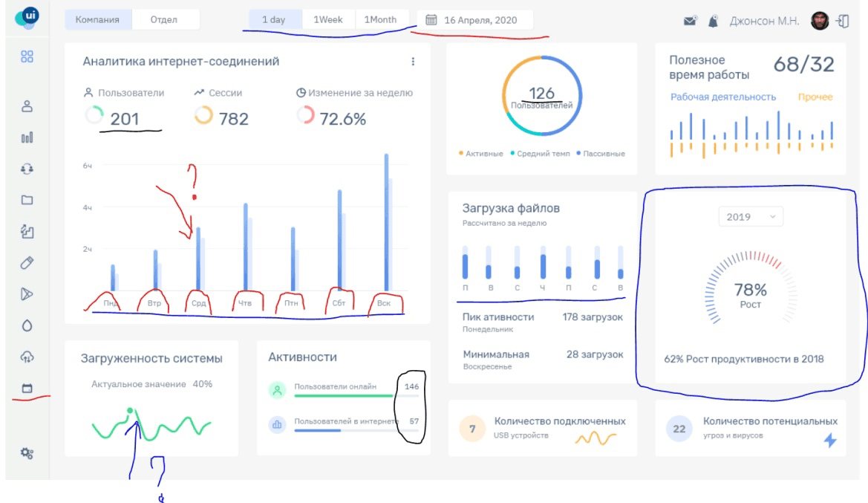Viewport: 868px width, 503px height.
Task: Click the 22 threats count badge
Action: (679, 429)
